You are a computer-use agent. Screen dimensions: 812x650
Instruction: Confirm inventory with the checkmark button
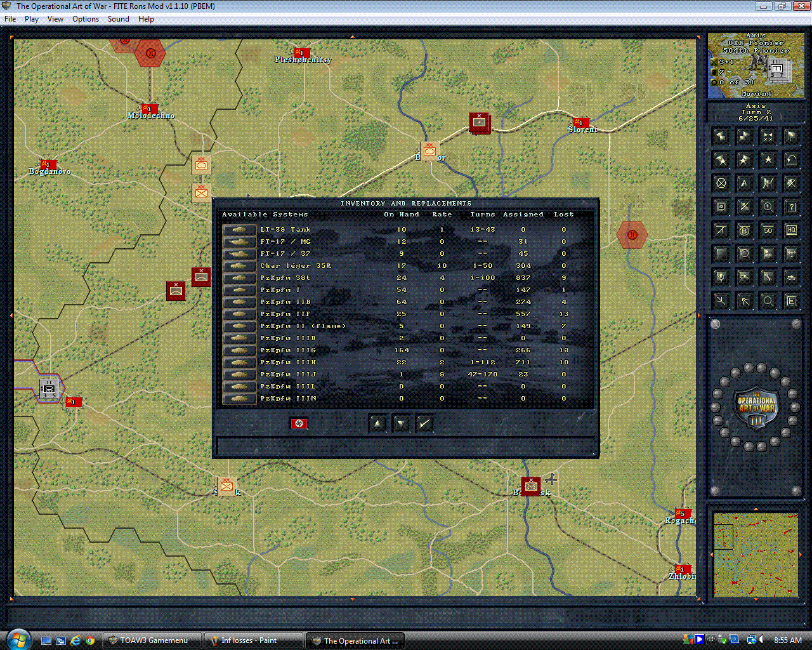pyautogui.click(x=424, y=423)
